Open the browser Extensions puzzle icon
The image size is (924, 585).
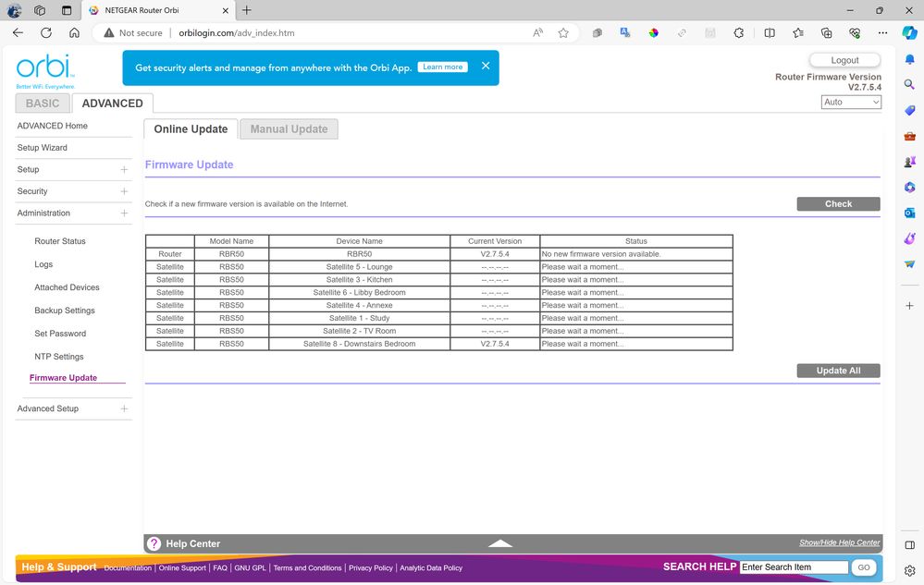[738, 32]
